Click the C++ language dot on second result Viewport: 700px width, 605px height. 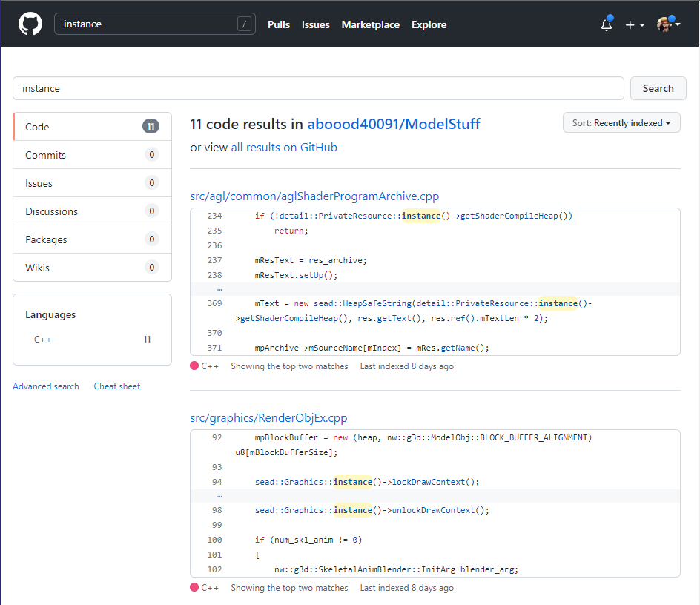coord(192,587)
